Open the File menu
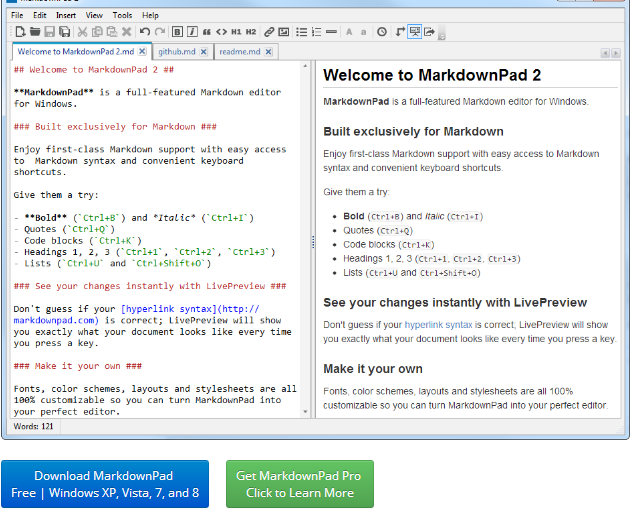The height and width of the screenshot is (510, 644). pos(17,15)
